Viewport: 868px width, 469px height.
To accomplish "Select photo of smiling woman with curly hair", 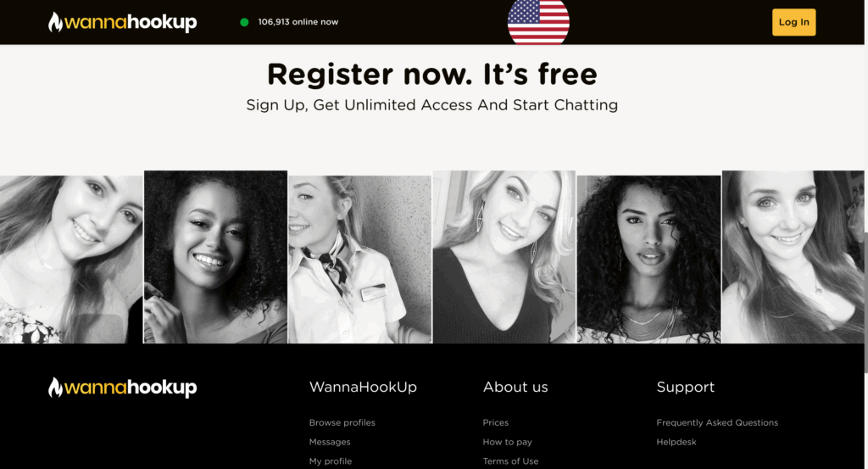I will [215, 257].
